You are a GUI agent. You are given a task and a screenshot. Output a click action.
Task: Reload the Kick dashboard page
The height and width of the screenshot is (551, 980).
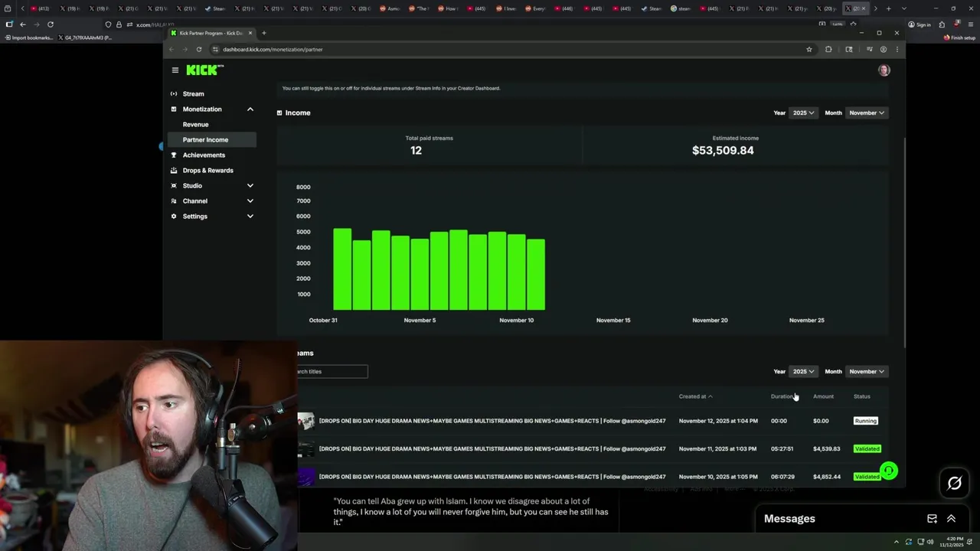pyautogui.click(x=198, y=50)
